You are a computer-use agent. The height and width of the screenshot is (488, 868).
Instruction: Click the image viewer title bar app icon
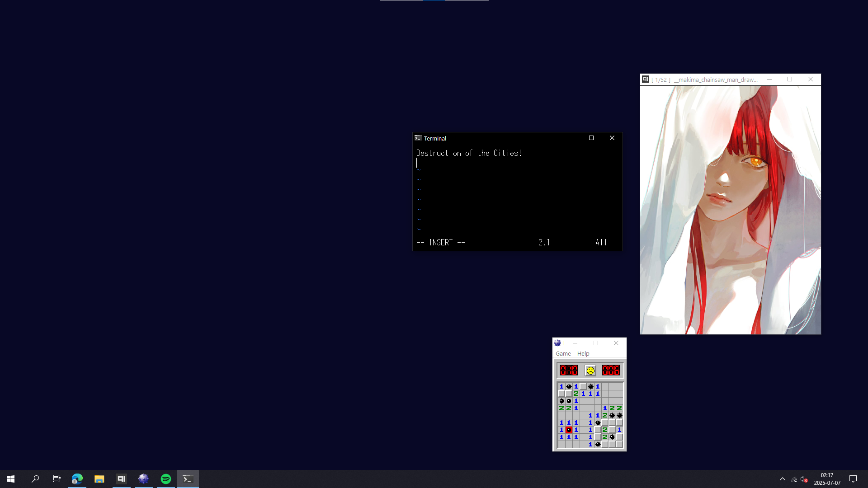(646, 80)
